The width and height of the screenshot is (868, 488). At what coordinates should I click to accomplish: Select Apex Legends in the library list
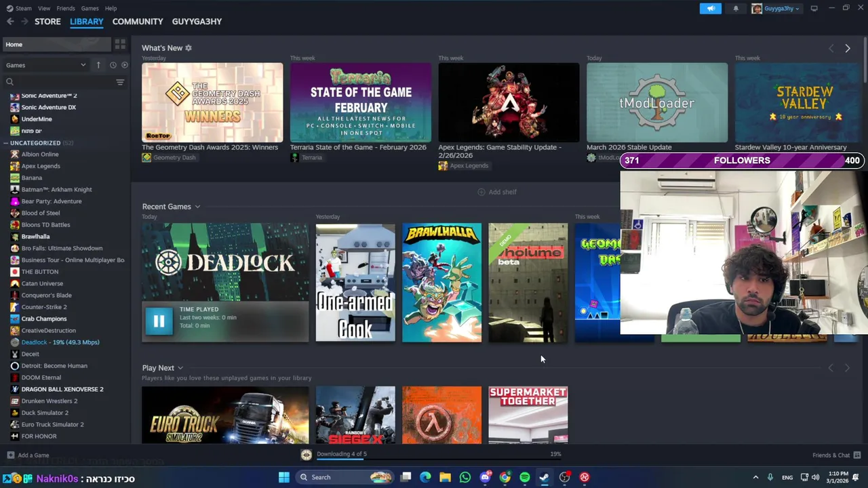point(41,166)
